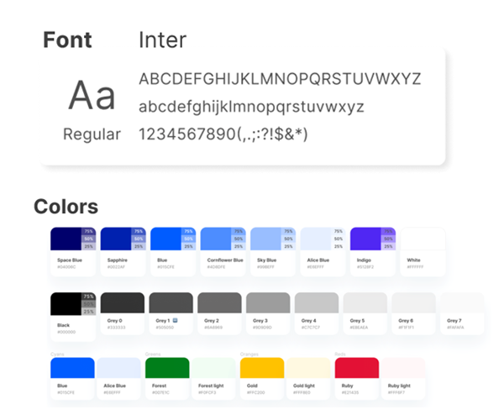The height and width of the screenshot is (420, 504).
Task: Click the 'Regular' weight label
Action: pos(92,134)
